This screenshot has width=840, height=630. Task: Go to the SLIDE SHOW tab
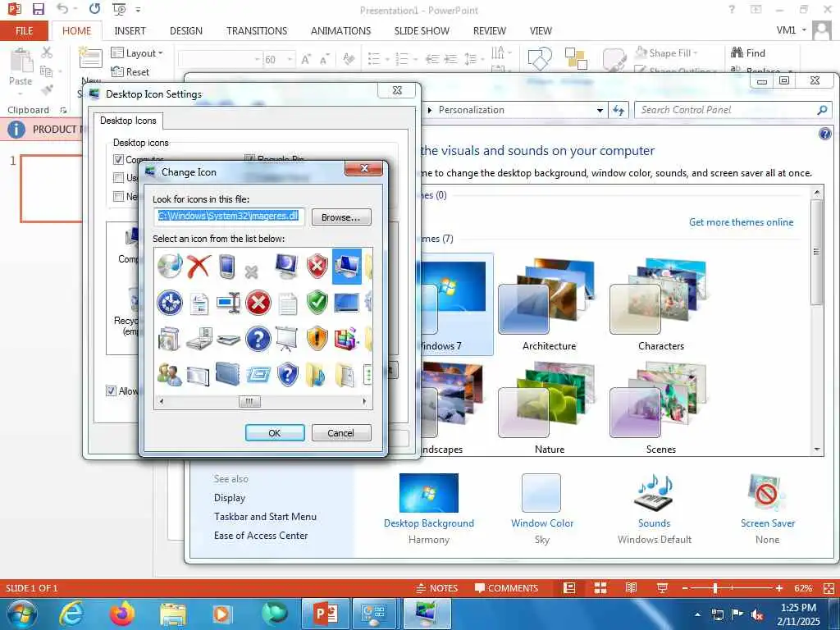click(x=422, y=30)
